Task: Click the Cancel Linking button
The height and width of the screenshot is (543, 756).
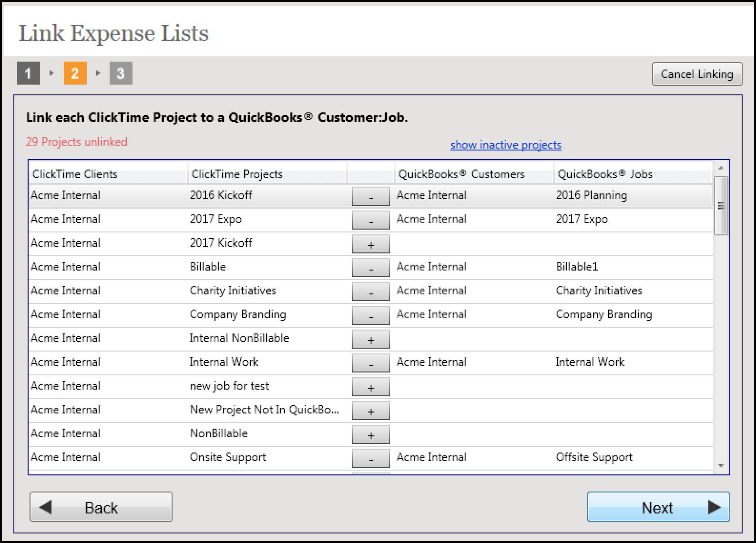Action: click(x=697, y=74)
